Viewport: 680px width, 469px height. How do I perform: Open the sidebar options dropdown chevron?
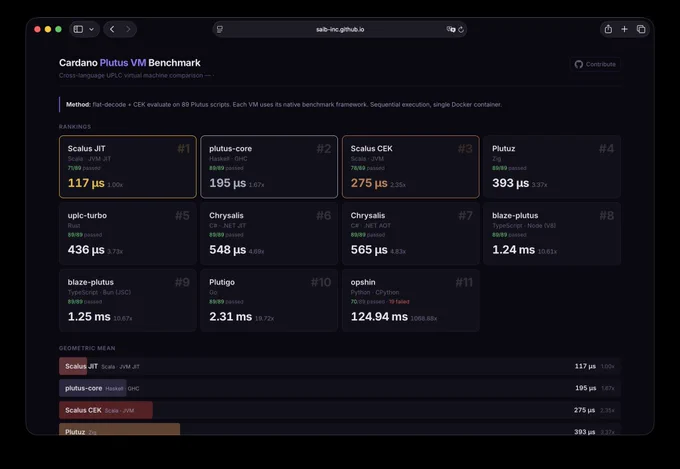(92, 29)
